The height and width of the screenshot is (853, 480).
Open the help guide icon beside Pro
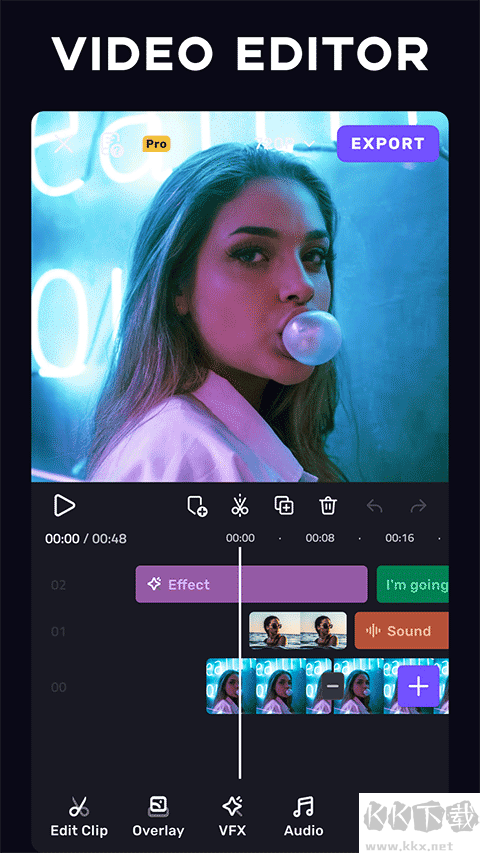pyautogui.click(x=112, y=144)
